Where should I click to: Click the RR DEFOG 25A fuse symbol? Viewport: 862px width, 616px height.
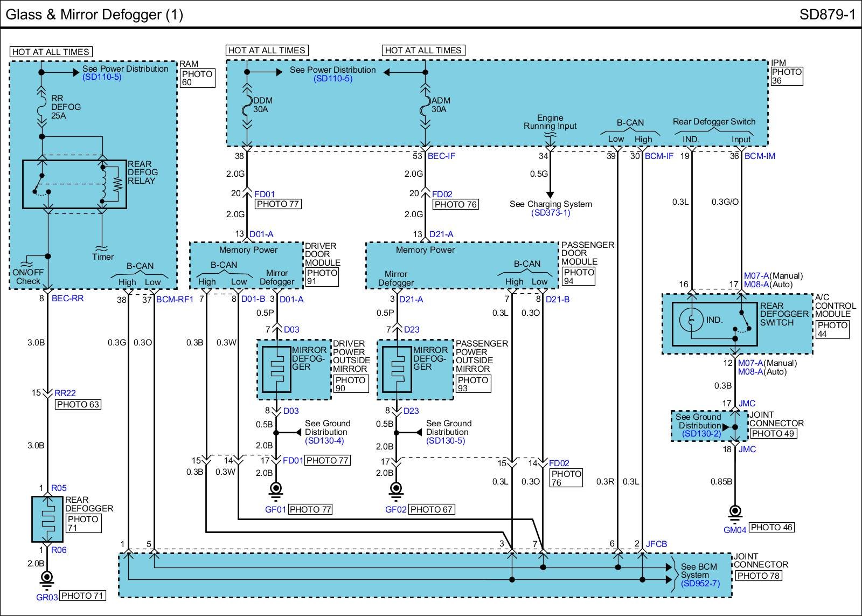pyautogui.click(x=41, y=107)
